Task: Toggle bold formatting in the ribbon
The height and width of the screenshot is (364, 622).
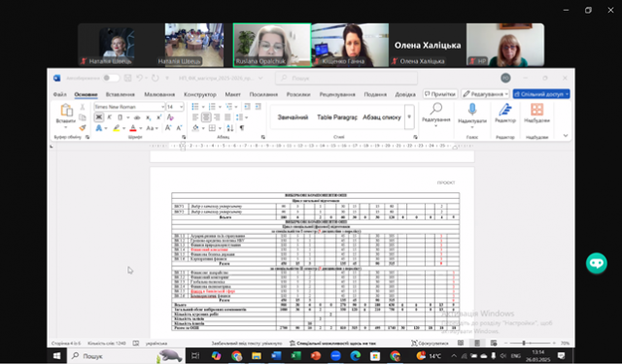Action: (x=99, y=117)
